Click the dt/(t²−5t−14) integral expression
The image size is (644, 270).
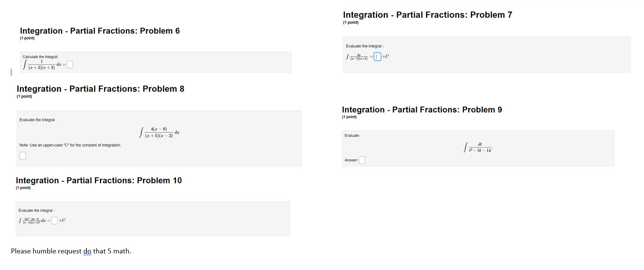[x=478, y=147]
